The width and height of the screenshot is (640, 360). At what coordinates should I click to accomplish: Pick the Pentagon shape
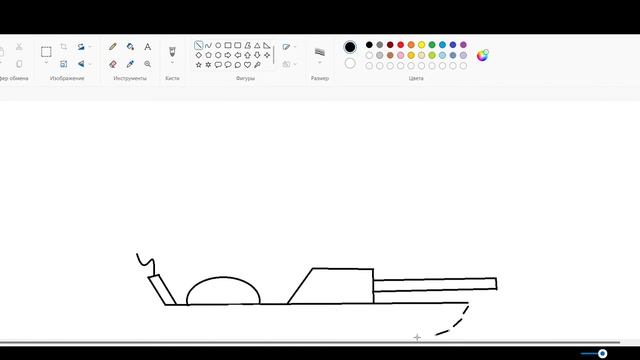pos(208,55)
